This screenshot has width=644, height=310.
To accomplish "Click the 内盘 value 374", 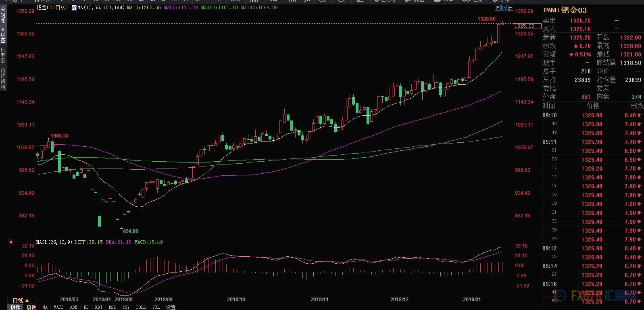I will (636, 97).
